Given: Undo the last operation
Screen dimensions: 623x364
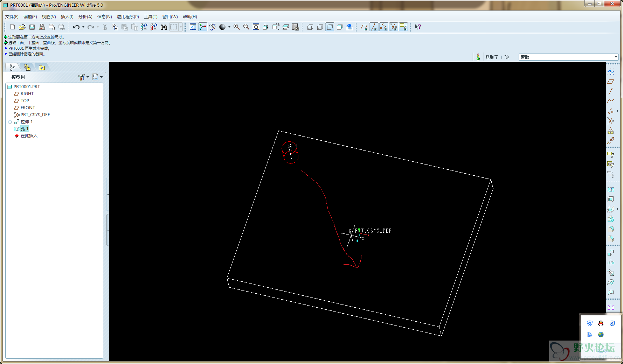Looking at the screenshot, I should 76,27.
